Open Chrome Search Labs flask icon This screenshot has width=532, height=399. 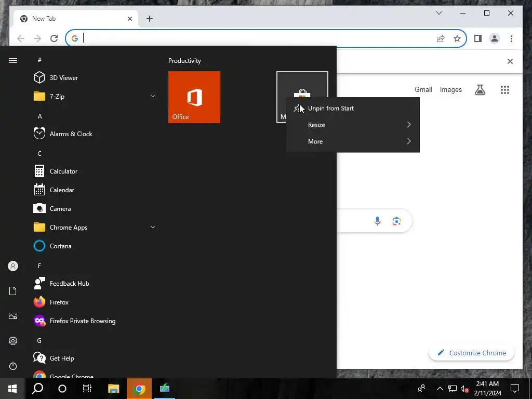coord(480,90)
